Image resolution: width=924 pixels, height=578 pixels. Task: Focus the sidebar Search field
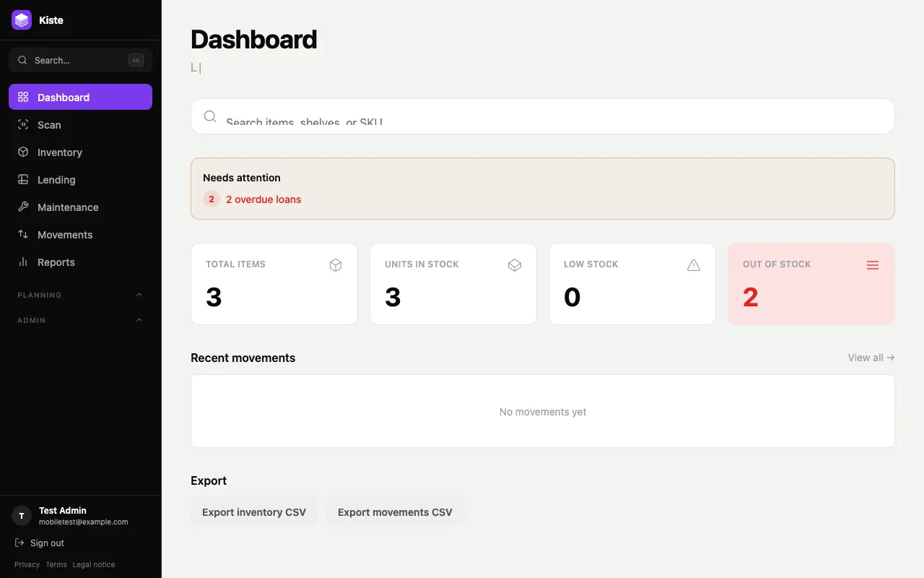pyautogui.click(x=80, y=60)
